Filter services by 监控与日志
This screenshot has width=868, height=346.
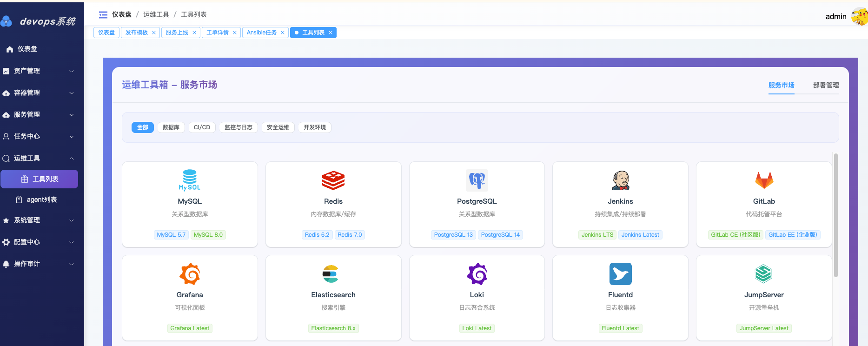(239, 127)
